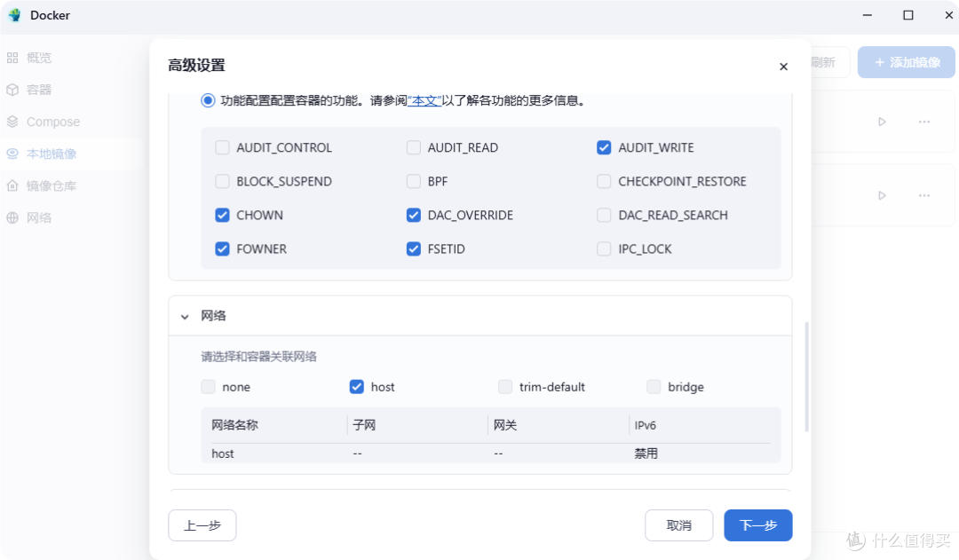This screenshot has height=560, width=959.
Task: Open the three-dot menu on the second image row
Action: tap(923, 195)
